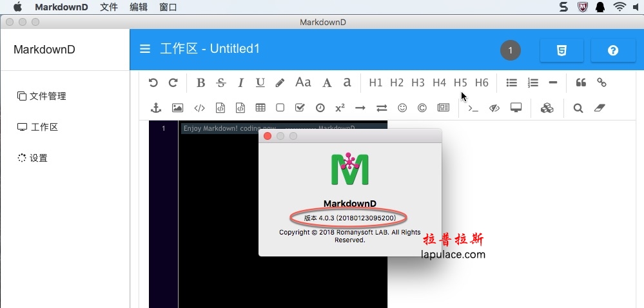Image resolution: width=644 pixels, height=308 pixels.
Task: Click the double exchange-arrows icon
Action: click(382, 108)
